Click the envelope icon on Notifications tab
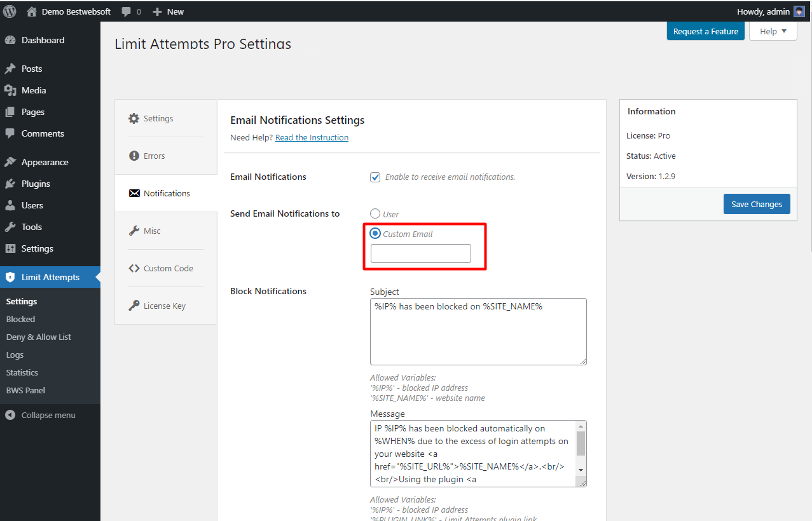 click(134, 193)
